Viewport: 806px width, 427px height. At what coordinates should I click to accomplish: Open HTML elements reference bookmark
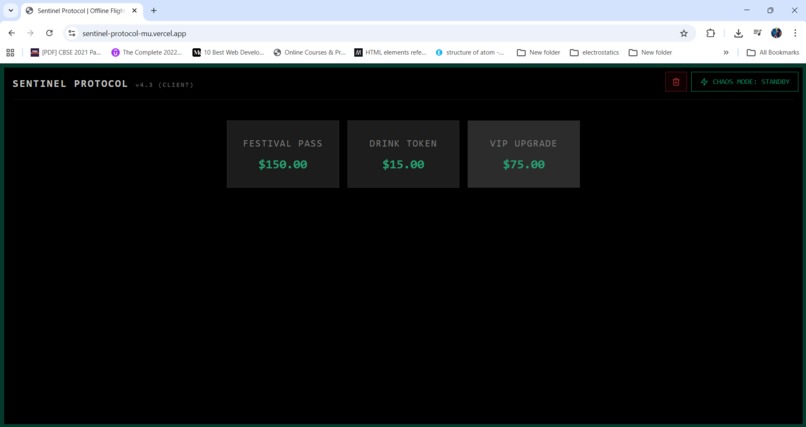390,52
